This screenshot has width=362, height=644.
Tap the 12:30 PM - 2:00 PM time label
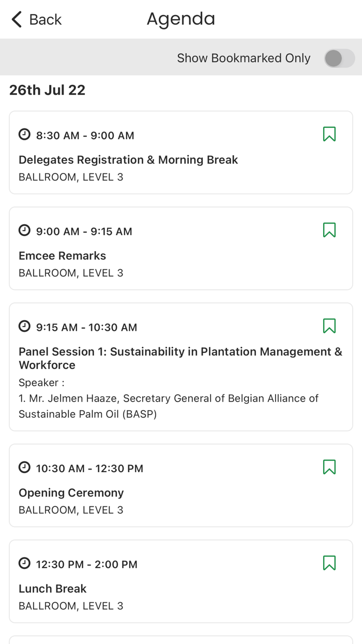click(86, 564)
